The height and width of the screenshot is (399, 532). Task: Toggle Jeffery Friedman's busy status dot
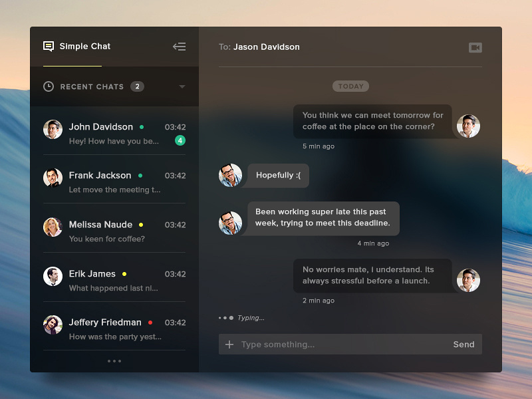tap(150, 323)
